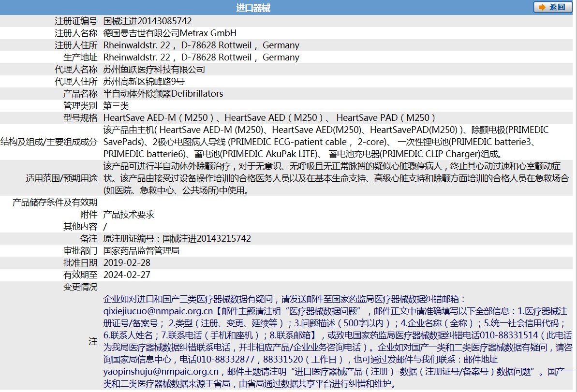Viewport: 577px width, 392px height.
Task: Select the intended use paragraph 该产品可进行半自动体外除颤治疗
Action: click(x=336, y=178)
